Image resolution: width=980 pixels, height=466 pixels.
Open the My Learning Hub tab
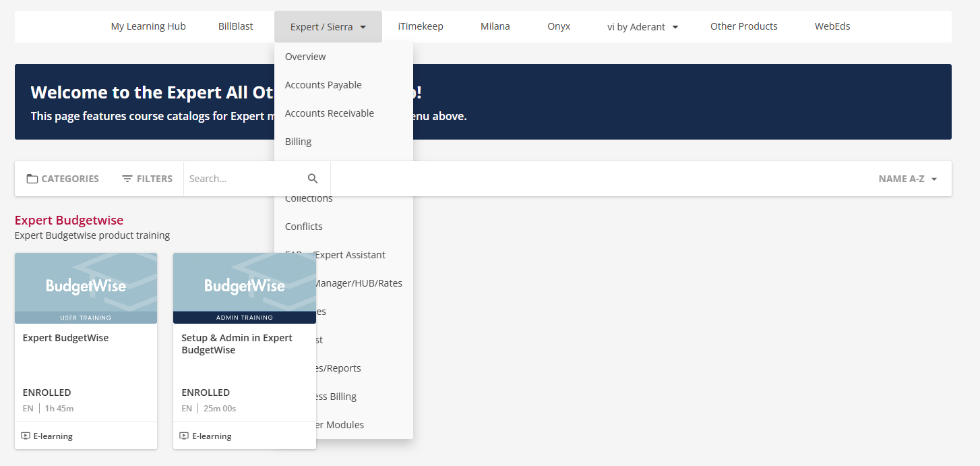tap(148, 26)
